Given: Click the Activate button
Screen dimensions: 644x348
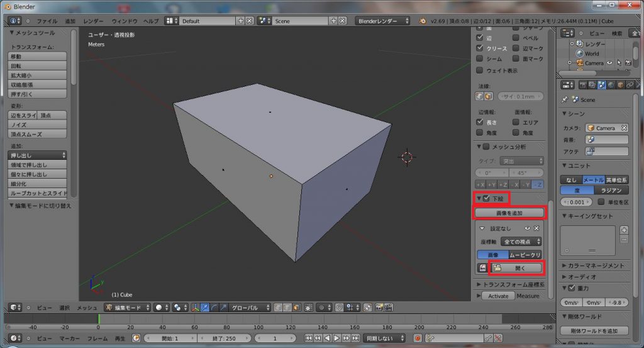Looking at the screenshot, I should (x=498, y=296).
